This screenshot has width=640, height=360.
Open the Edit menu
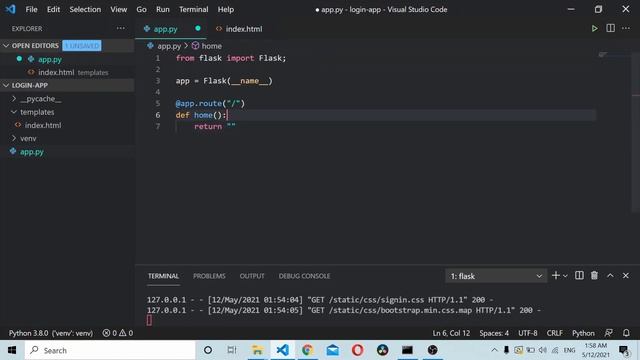(x=53, y=9)
